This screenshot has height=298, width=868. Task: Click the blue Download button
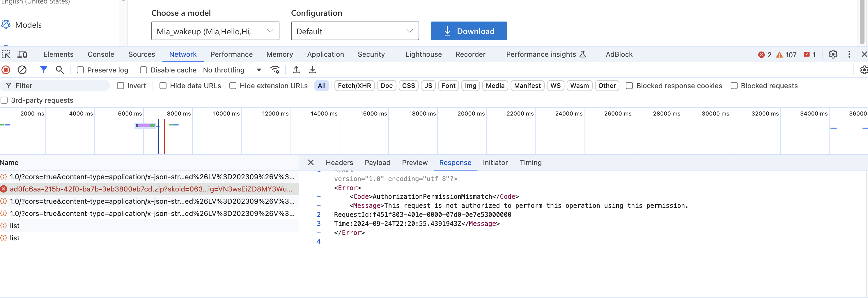[468, 31]
